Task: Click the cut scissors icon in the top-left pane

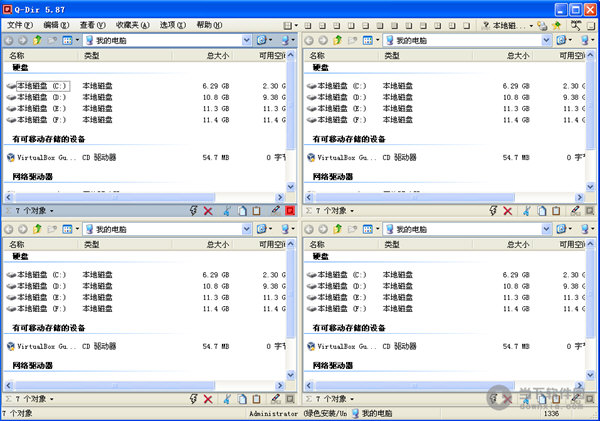Action: coord(227,211)
